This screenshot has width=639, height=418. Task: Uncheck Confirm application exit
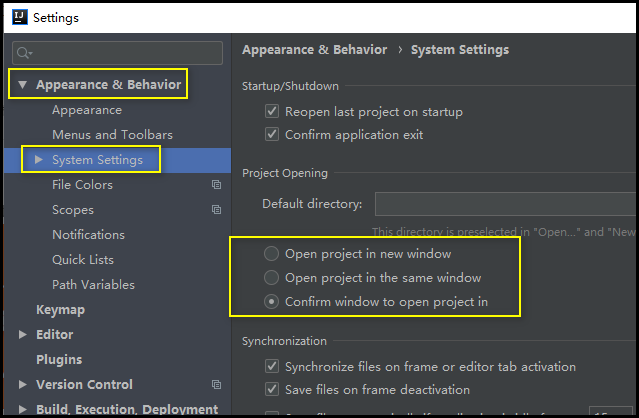click(272, 135)
